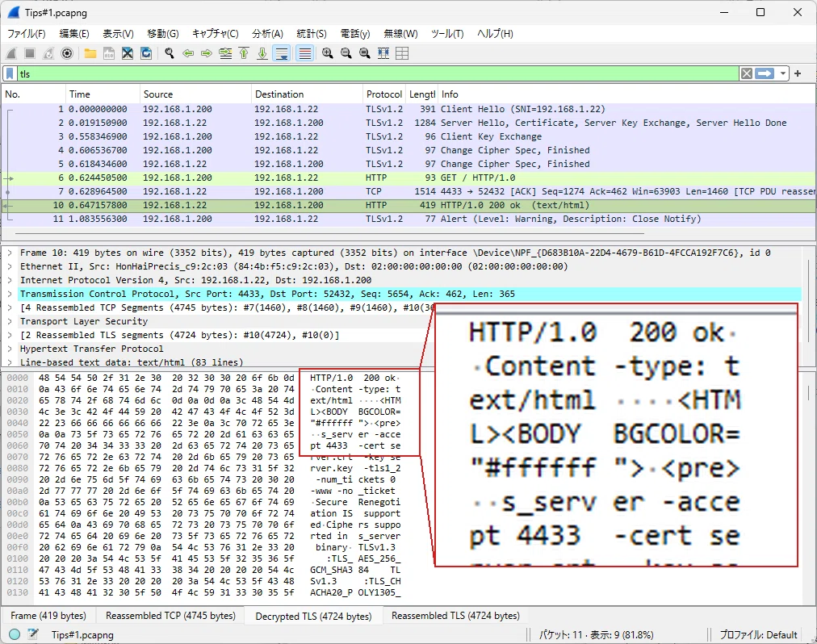817x644 pixels.
Task: Open capture file properties notepad icon
Action: pyautogui.click(x=33, y=634)
